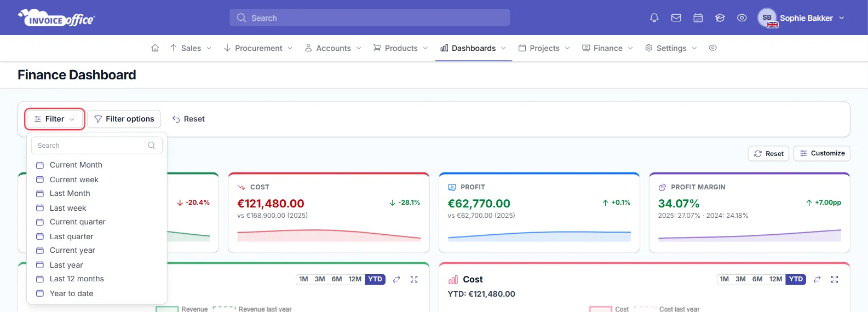
Task: Click Reset next to Filter options
Action: click(x=188, y=119)
